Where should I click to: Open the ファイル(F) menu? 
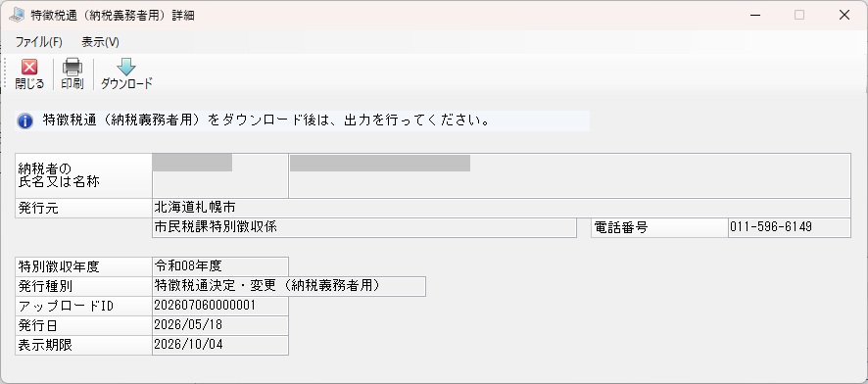pos(39,42)
